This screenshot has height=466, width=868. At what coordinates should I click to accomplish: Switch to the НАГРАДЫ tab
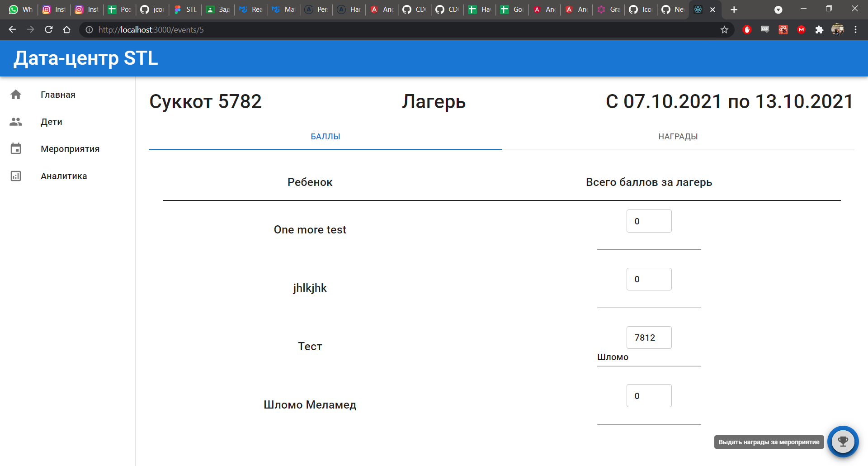(678, 136)
